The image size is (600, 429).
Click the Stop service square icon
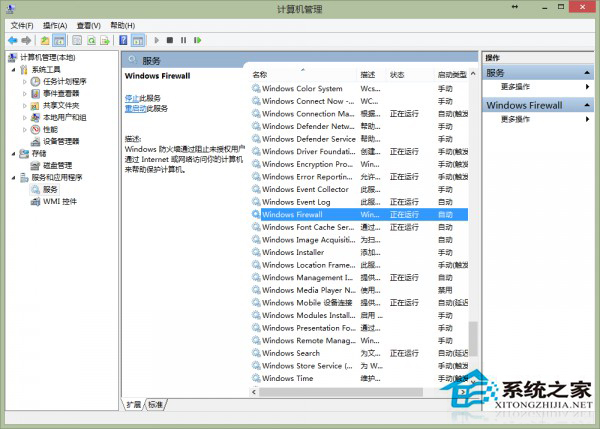click(x=170, y=40)
